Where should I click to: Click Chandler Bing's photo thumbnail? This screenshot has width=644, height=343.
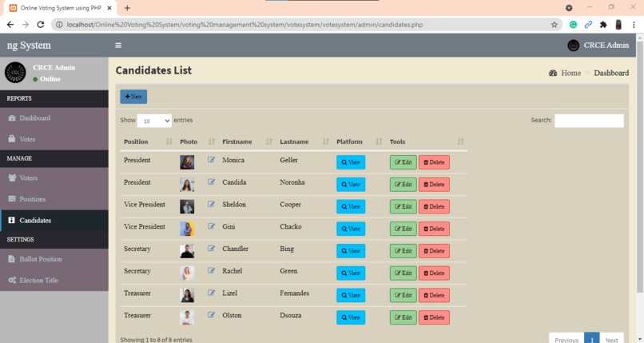pyautogui.click(x=187, y=251)
